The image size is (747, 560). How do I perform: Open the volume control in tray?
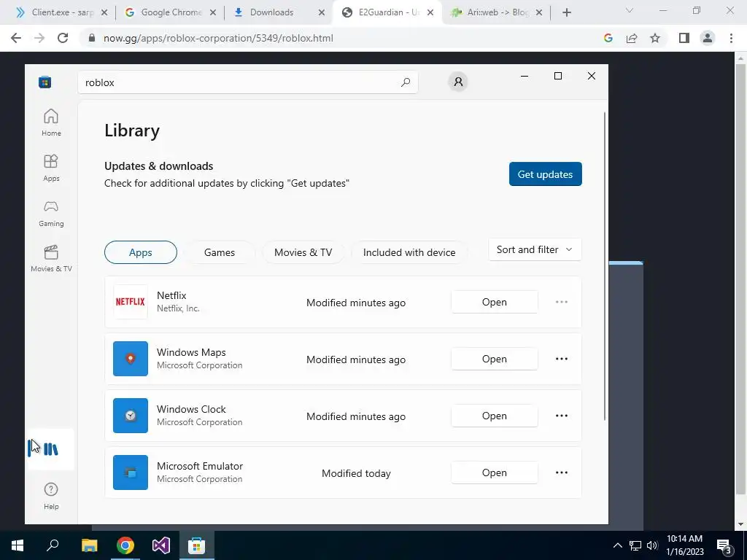(x=653, y=545)
